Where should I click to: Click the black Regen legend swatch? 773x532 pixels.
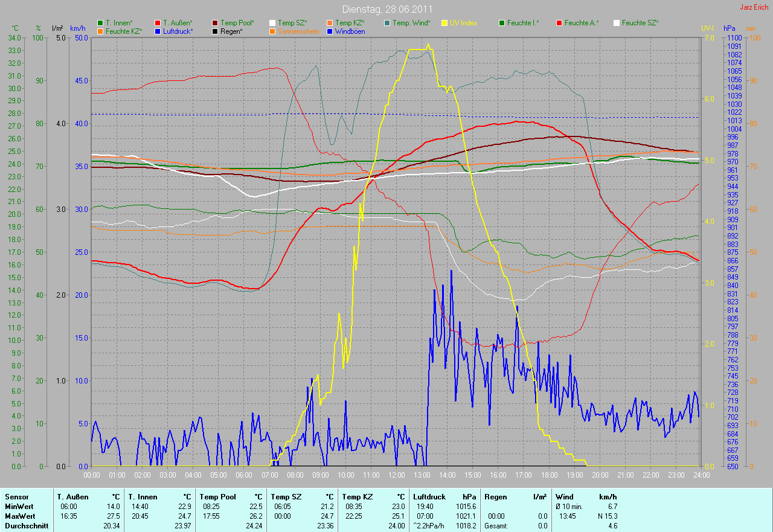pos(214,31)
